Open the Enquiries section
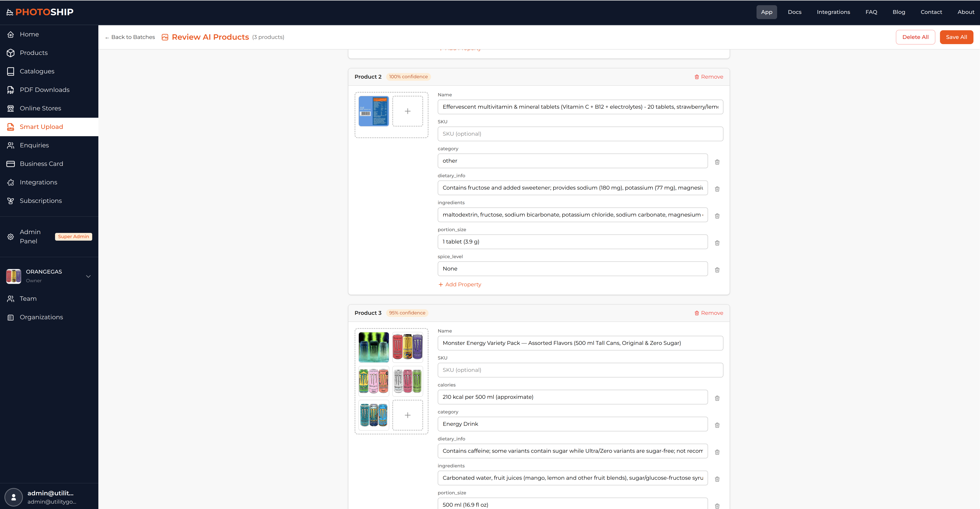 pyautogui.click(x=34, y=145)
